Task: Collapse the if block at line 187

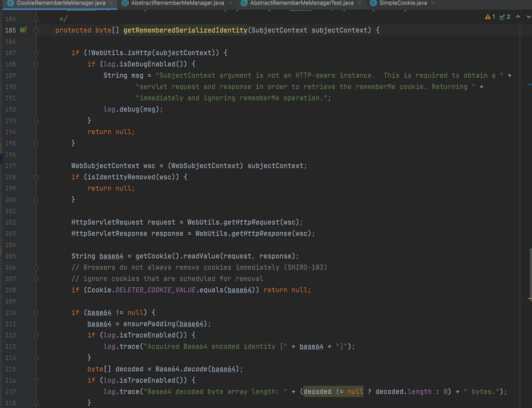Action: 36,53
